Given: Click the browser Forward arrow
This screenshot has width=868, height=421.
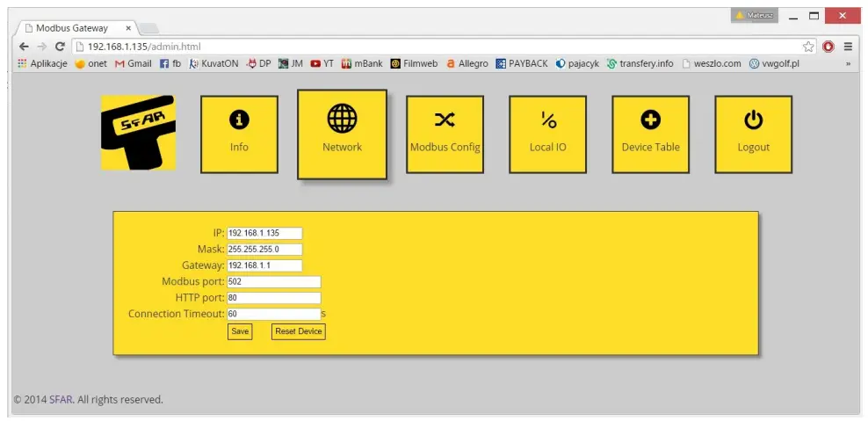Looking at the screenshot, I should click(x=41, y=47).
